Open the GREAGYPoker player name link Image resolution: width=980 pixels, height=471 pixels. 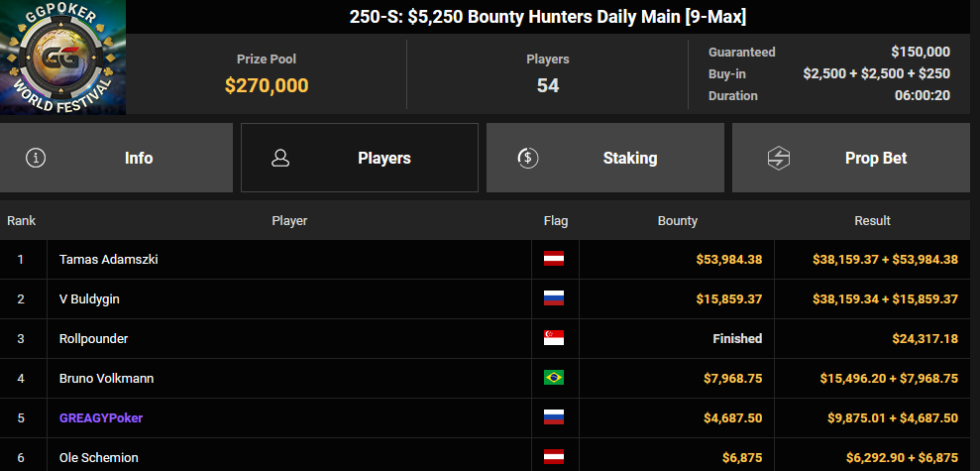click(101, 417)
